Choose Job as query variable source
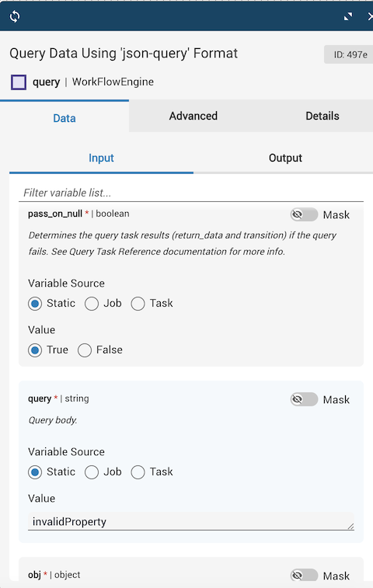Screen dimensions: 373x588 92,472
